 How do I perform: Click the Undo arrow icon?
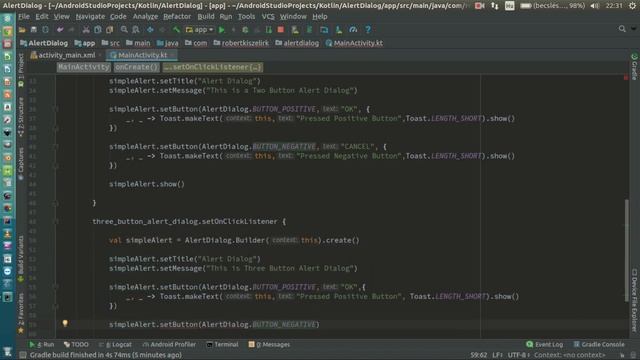(60, 29)
